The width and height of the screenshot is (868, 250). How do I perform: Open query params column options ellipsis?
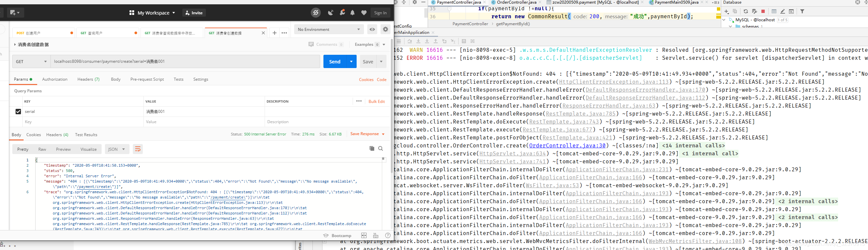click(359, 101)
